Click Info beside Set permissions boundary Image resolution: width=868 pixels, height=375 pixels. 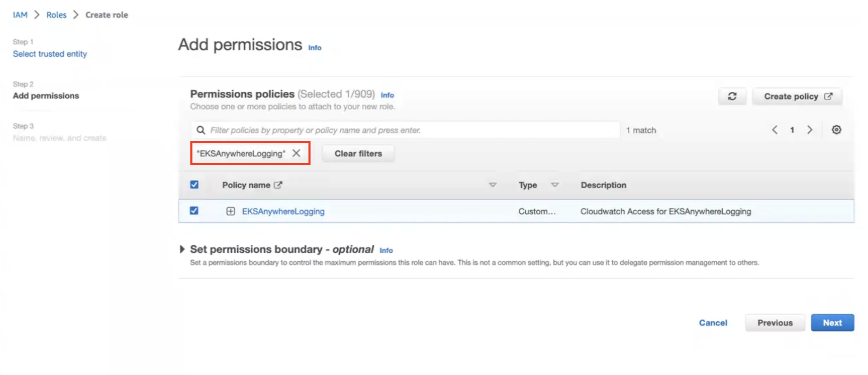point(387,250)
